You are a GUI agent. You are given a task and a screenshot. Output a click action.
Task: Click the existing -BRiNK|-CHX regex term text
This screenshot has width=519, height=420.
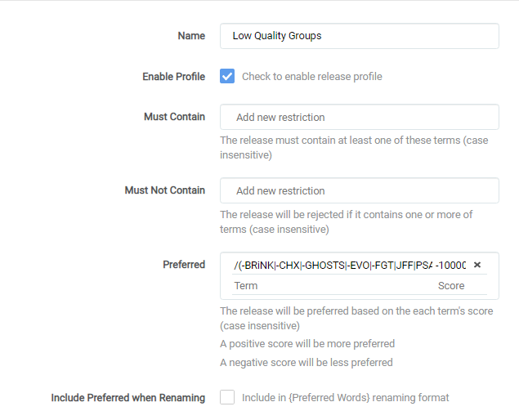333,265
